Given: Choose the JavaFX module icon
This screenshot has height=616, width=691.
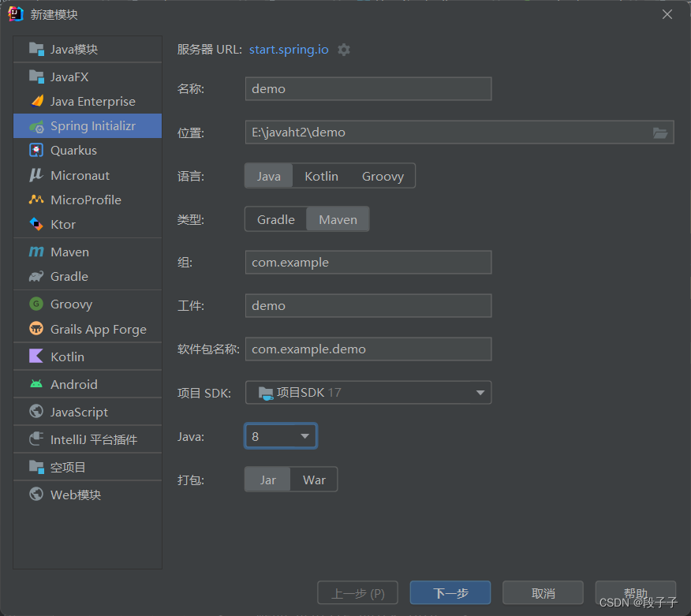Looking at the screenshot, I should (36, 77).
